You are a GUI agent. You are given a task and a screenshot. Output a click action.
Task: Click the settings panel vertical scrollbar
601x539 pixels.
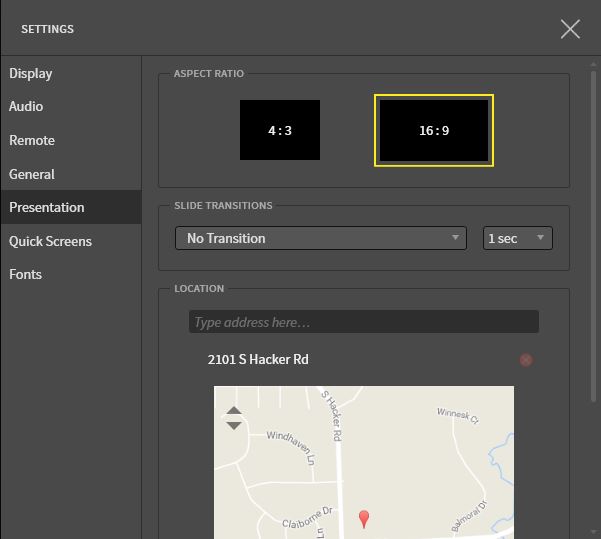pos(593,236)
